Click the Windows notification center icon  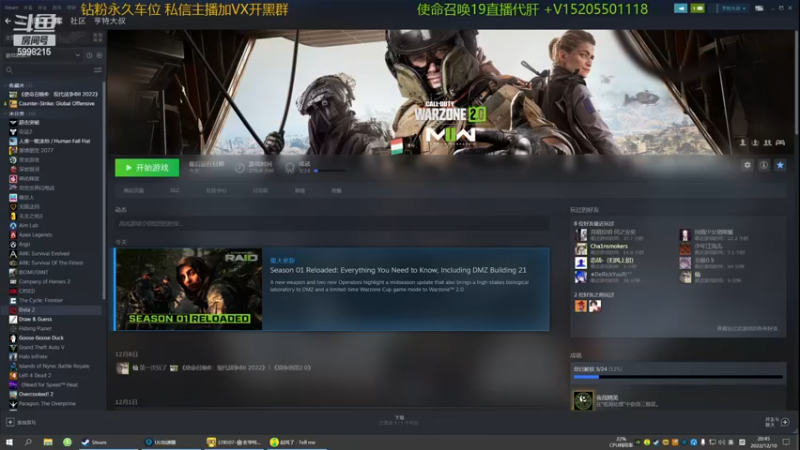pos(786,442)
